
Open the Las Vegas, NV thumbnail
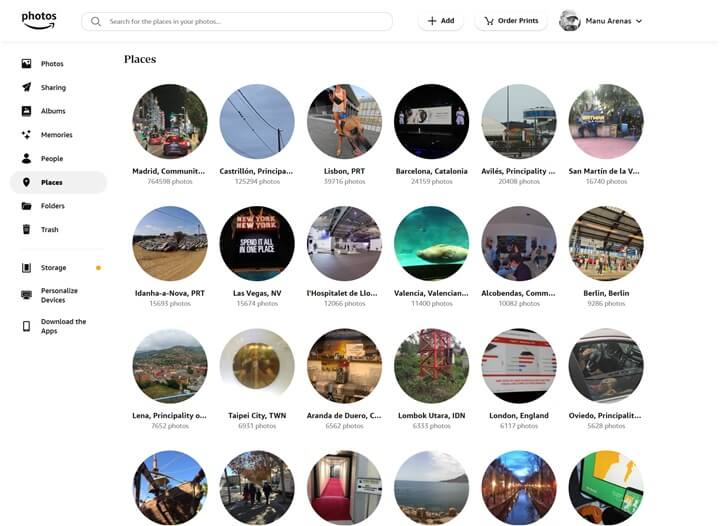(257, 243)
